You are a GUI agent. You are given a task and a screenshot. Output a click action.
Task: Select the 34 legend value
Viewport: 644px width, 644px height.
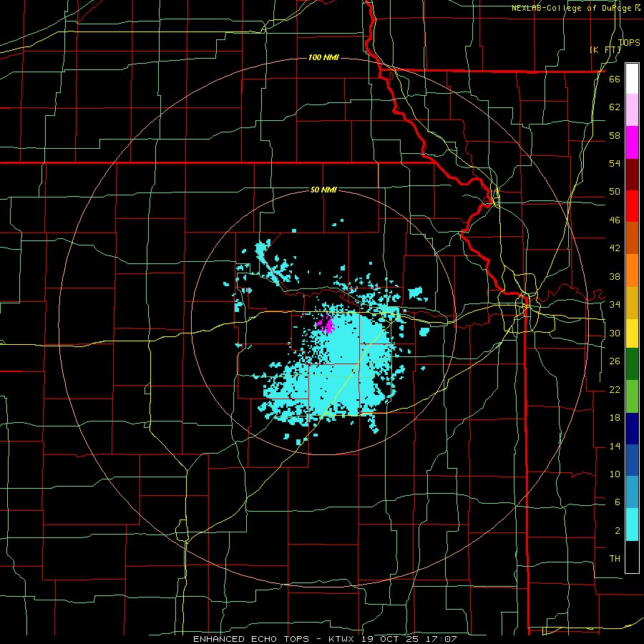(x=615, y=304)
